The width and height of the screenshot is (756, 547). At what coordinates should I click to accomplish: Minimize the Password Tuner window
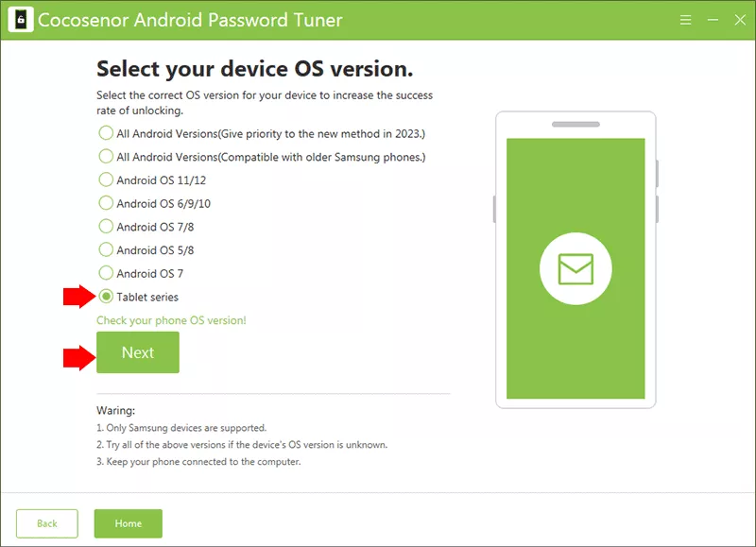[713, 20]
